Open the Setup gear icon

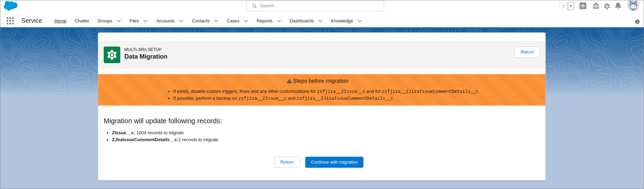pos(607,6)
